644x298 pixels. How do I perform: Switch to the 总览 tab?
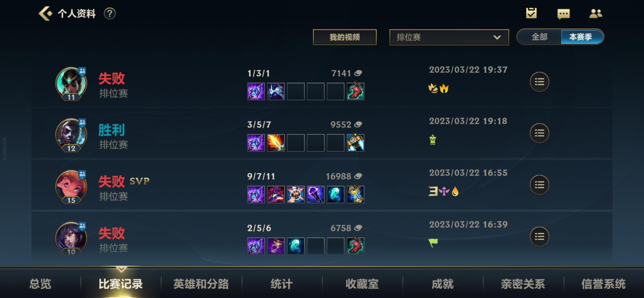(x=40, y=284)
